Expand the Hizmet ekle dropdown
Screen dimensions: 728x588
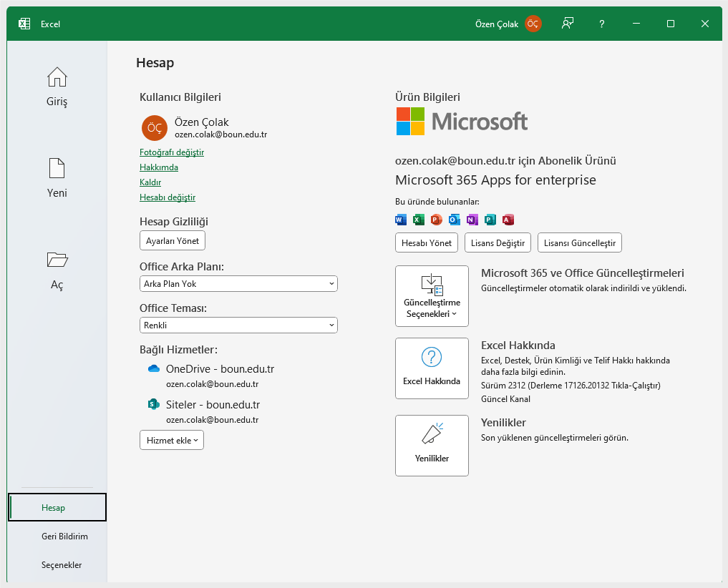(x=172, y=440)
